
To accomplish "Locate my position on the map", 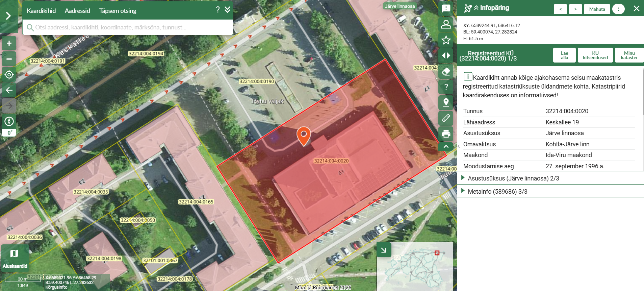I will click(9, 75).
